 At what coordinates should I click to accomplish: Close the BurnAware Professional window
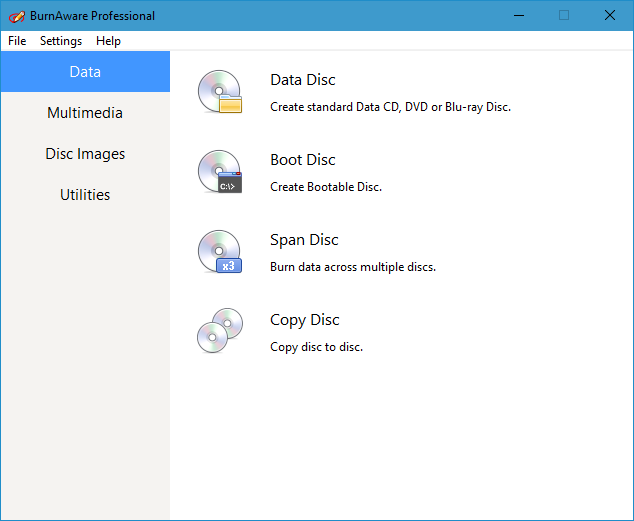(x=610, y=15)
